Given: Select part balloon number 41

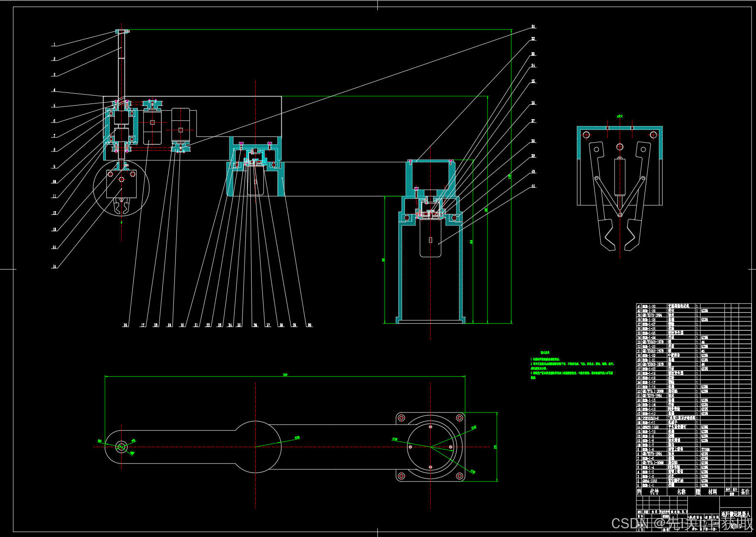Looking at the screenshot, I should 533,186.
